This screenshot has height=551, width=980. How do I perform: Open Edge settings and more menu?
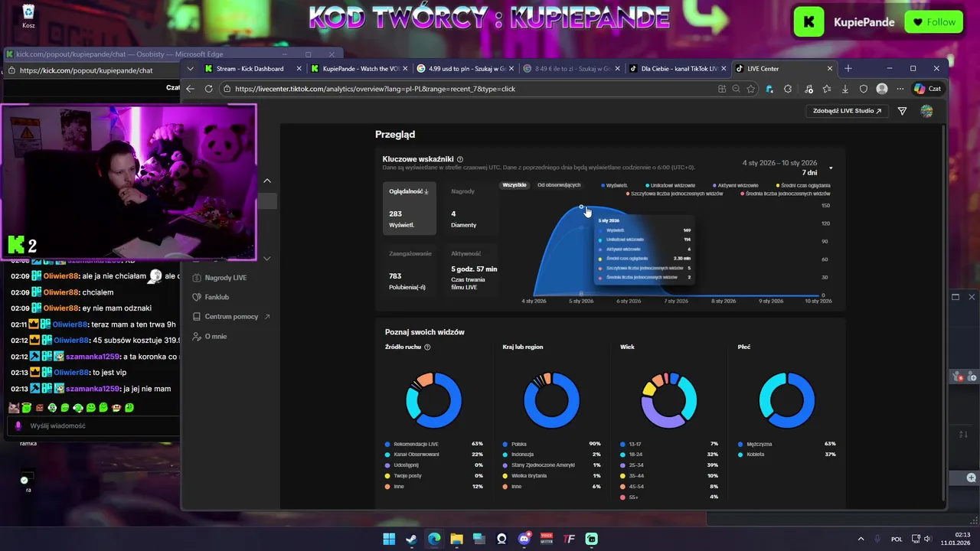pos(900,89)
